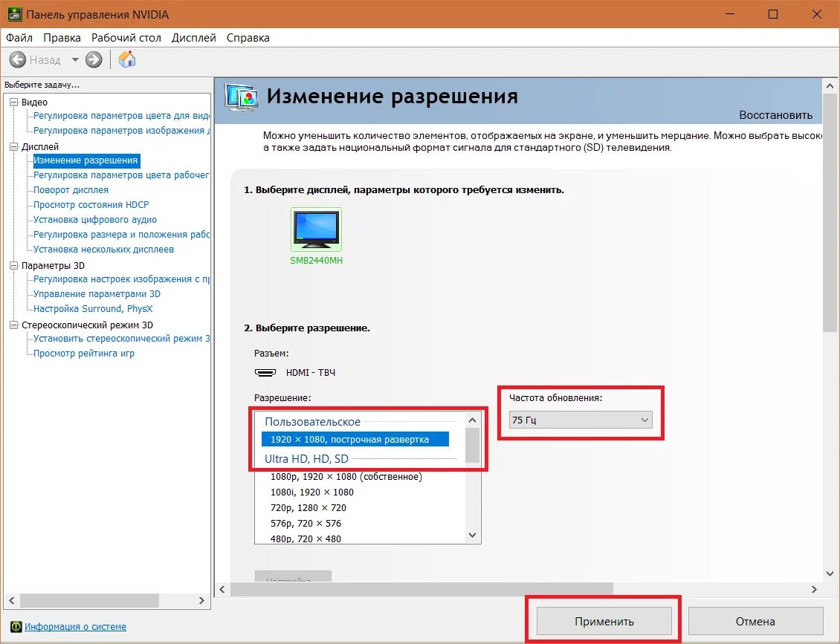
Task: Click the NVIDIA Control Panel title icon
Action: point(14,14)
